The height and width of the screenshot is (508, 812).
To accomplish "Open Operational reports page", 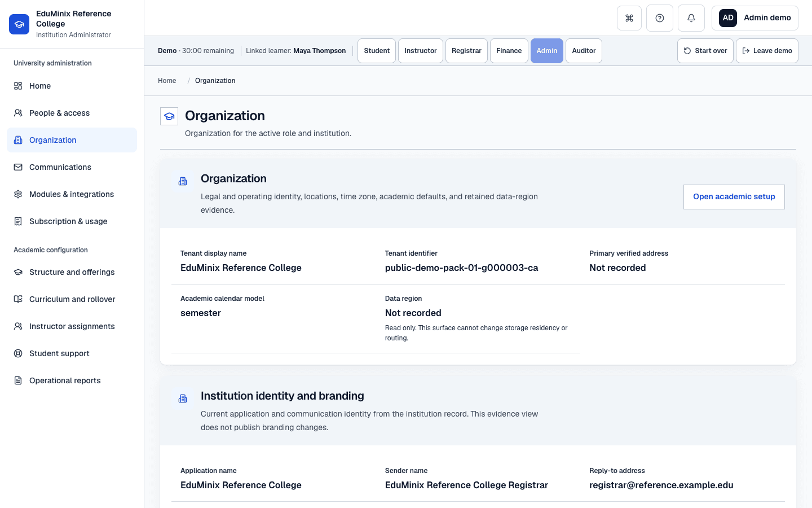I will click(x=72, y=380).
